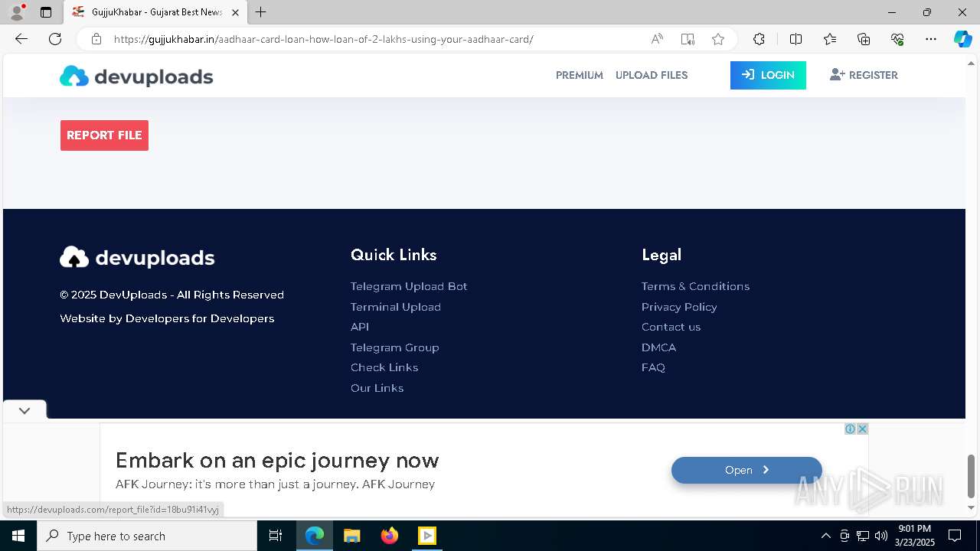Click the devuploads footer logo
Screen dimensions: 980x551
point(137,257)
